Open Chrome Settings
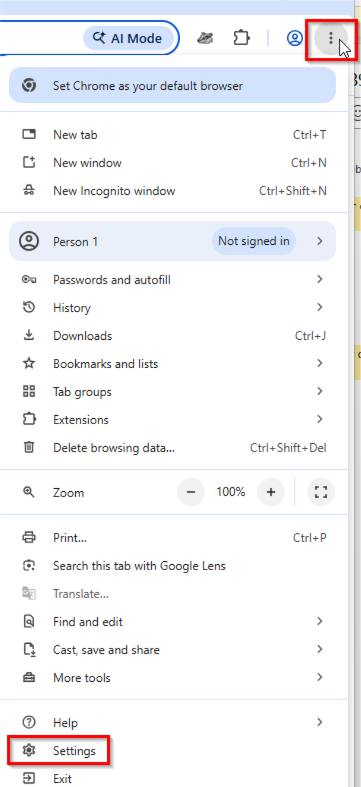 (x=174, y=751)
